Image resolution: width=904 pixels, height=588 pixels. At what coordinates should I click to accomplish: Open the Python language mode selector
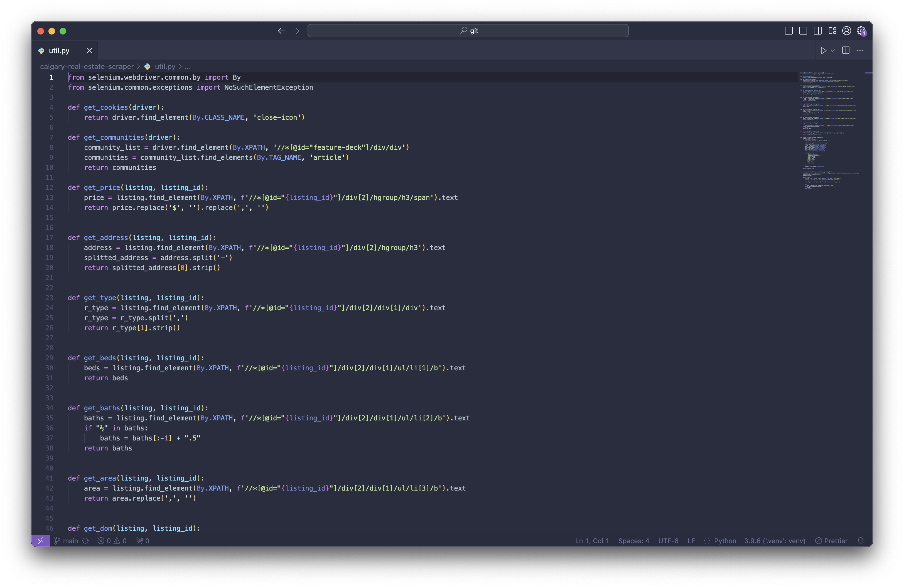[725, 540]
